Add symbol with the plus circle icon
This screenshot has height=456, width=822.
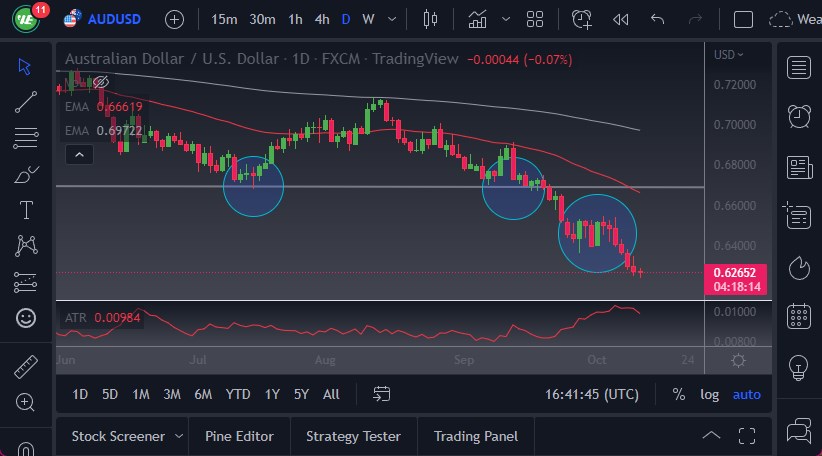coord(174,20)
